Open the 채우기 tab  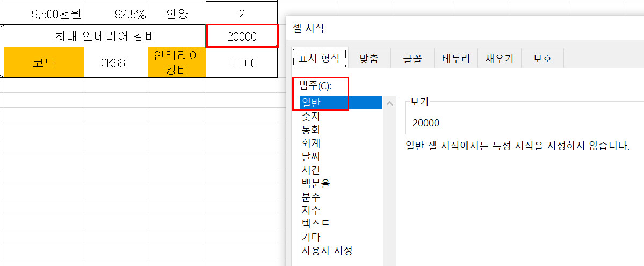click(499, 59)
